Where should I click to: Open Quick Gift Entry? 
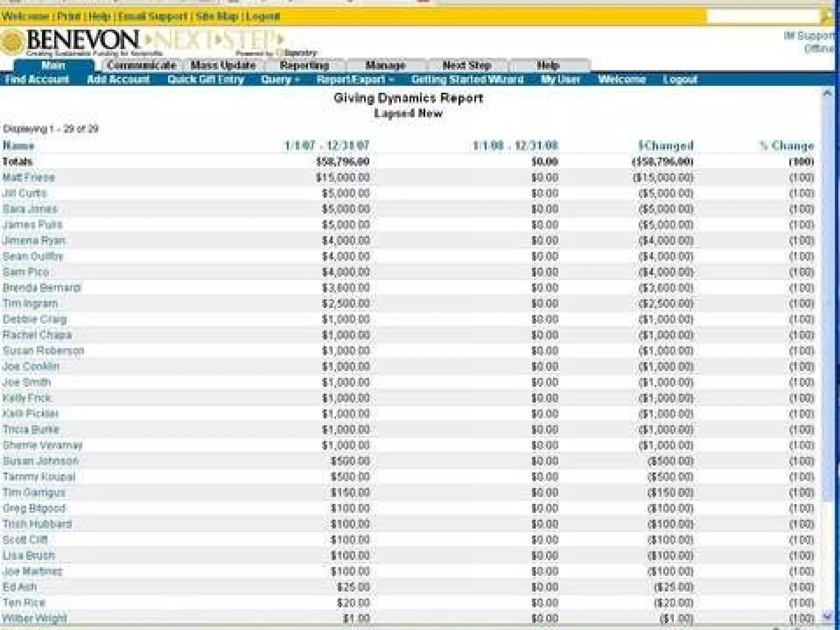(205, 80)
